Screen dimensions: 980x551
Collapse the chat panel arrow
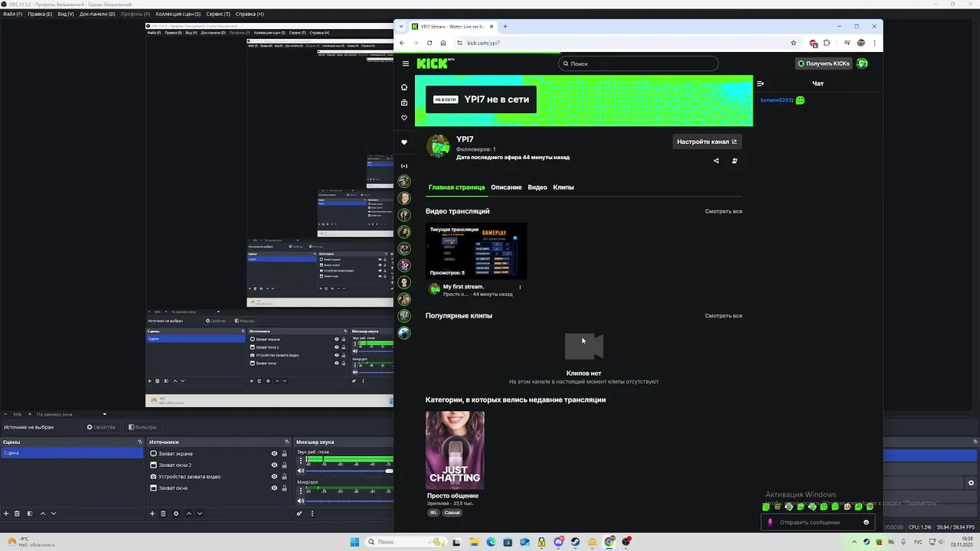pos(760,83)
